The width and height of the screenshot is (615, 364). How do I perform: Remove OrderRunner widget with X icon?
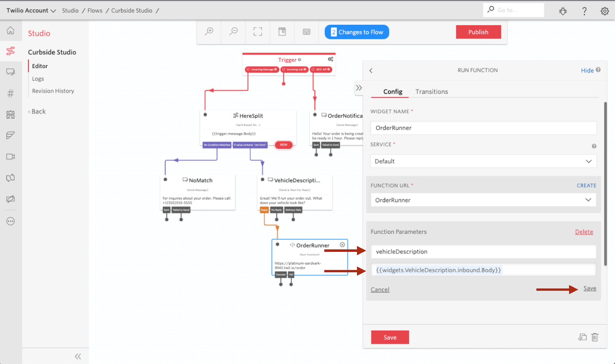[x=342, y=245]
